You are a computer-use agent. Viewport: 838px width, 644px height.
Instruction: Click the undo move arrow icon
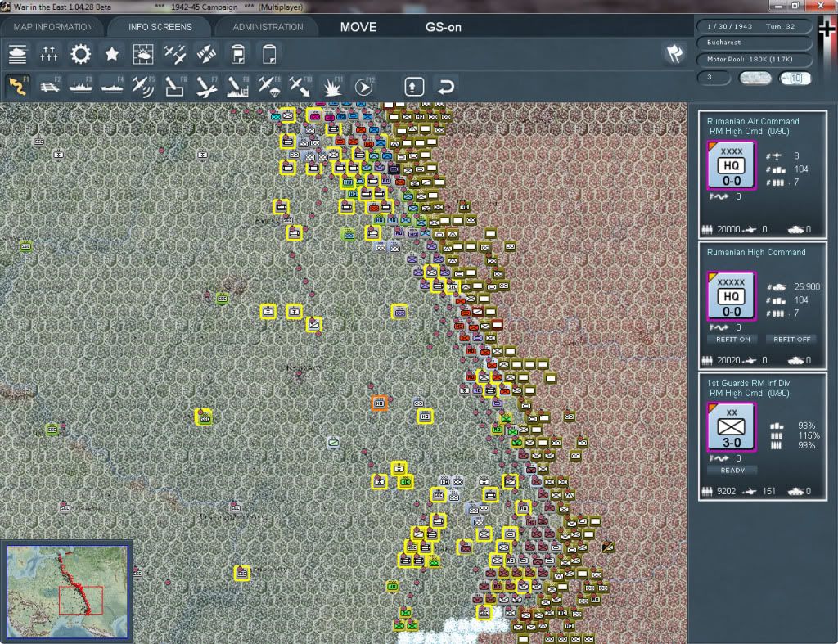pos(446,86)
